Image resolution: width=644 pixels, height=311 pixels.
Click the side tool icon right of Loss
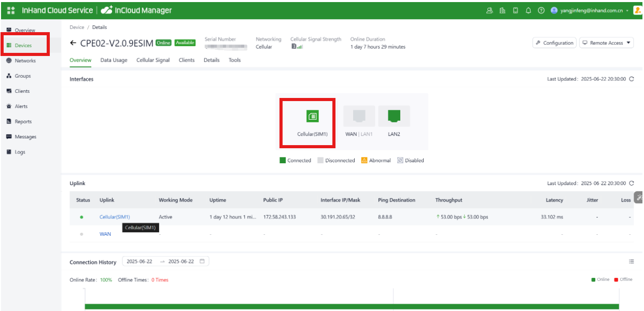(639, 197)
